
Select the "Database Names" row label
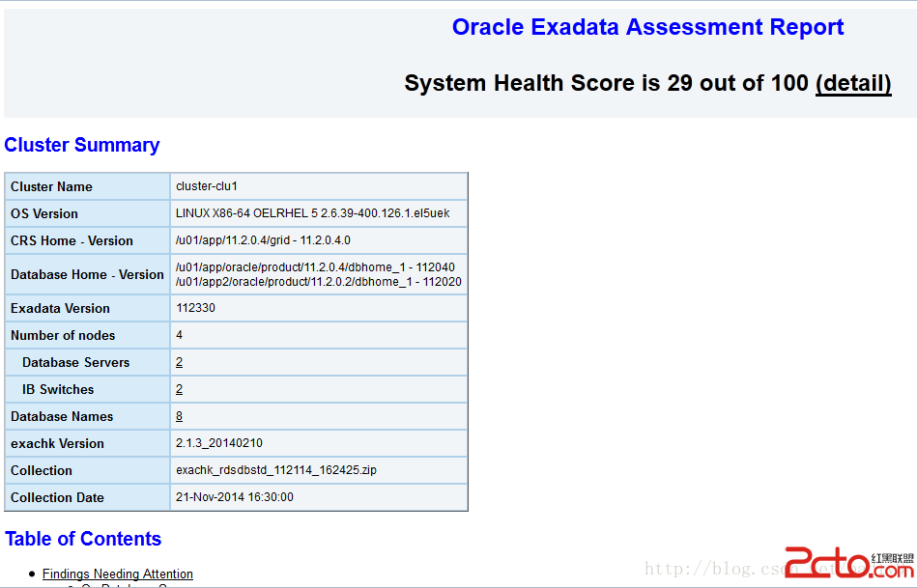coord(62,417)
